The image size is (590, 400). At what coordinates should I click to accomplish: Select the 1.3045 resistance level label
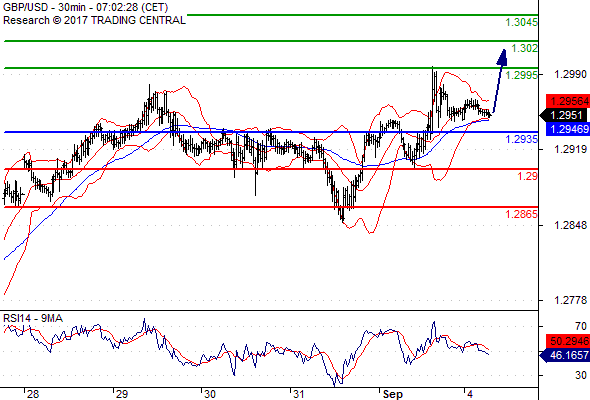tap(522, 22)
